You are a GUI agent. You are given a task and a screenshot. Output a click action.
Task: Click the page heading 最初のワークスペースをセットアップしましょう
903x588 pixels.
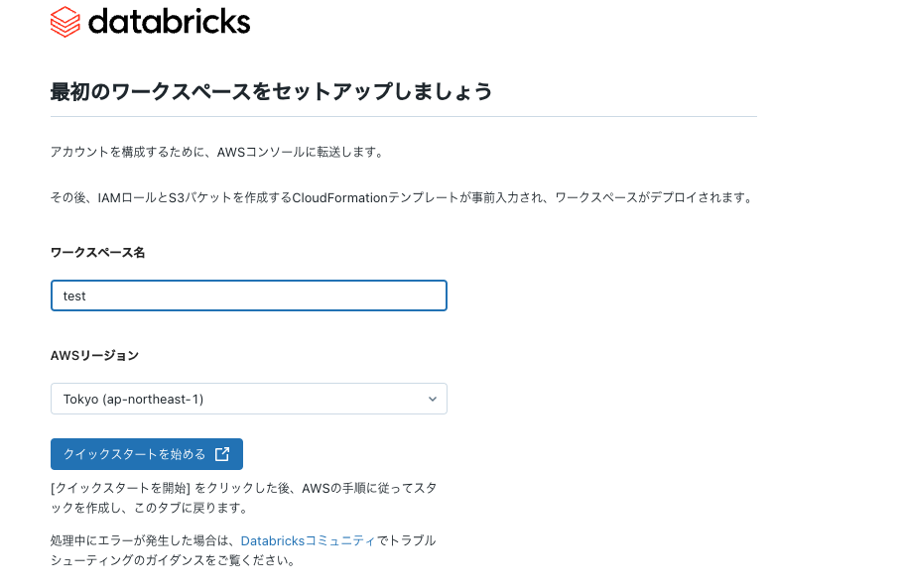(269, 90)
